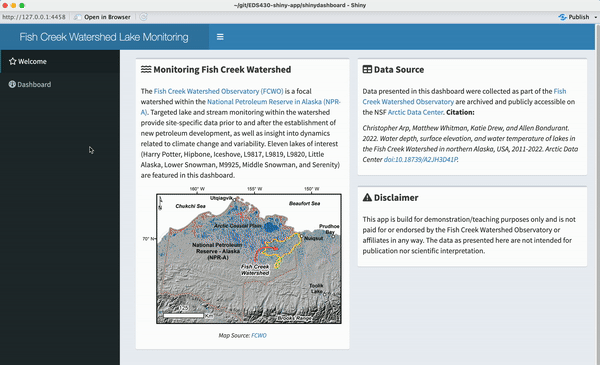Click the refresh icon in the viewer toolbar

click(143, 17)
